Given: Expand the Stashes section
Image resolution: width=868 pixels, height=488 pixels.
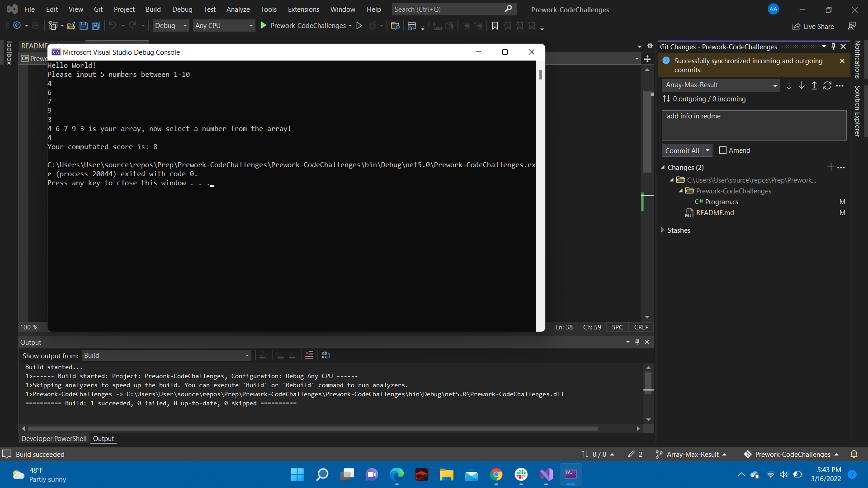Looking at the screenshot, I should point(662,230).
